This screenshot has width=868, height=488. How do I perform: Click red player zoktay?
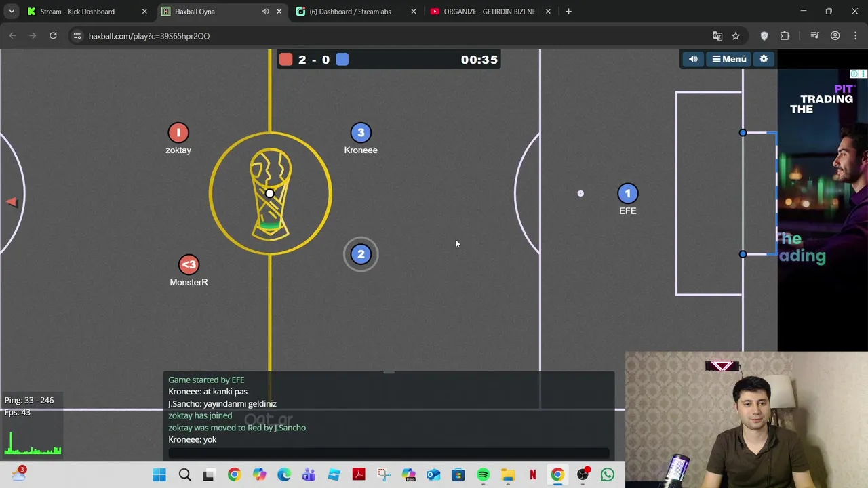click(x=178, y=133)
